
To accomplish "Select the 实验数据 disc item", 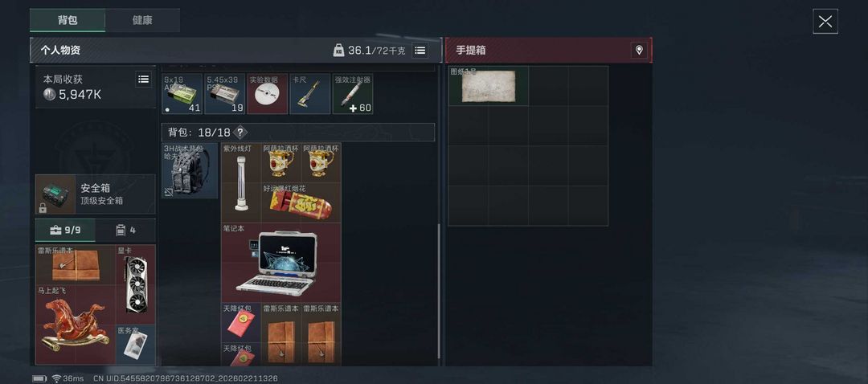I will tap(268, 94).
